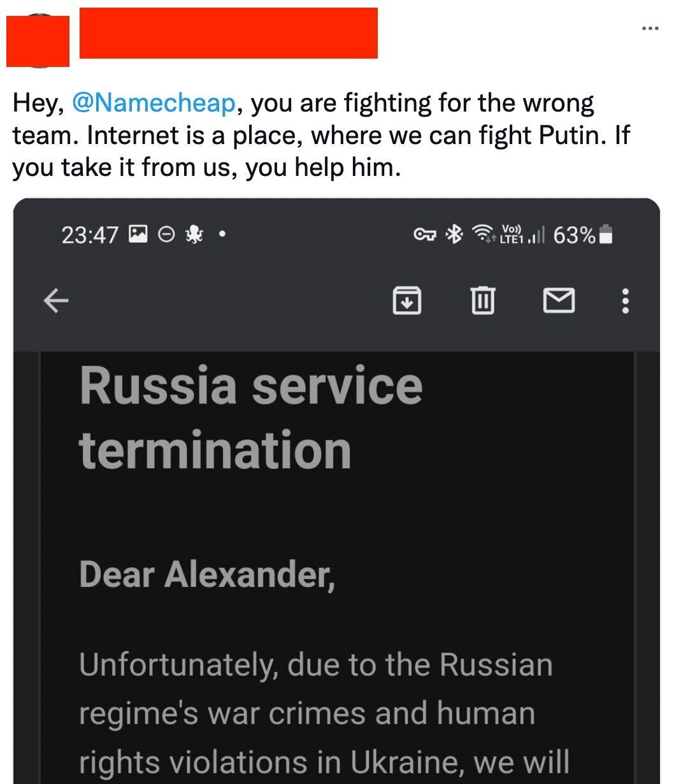
Task: Click the redacted author name bar
Action: 228,33
